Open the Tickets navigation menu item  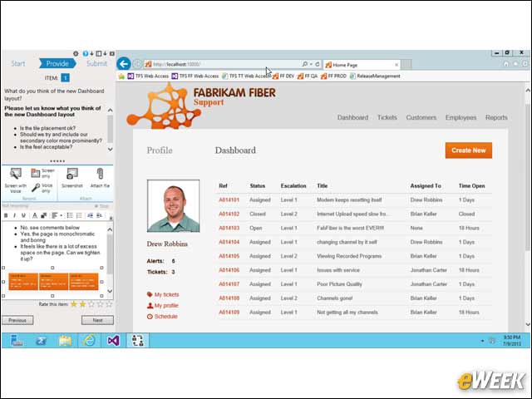[x=387, y=117]
